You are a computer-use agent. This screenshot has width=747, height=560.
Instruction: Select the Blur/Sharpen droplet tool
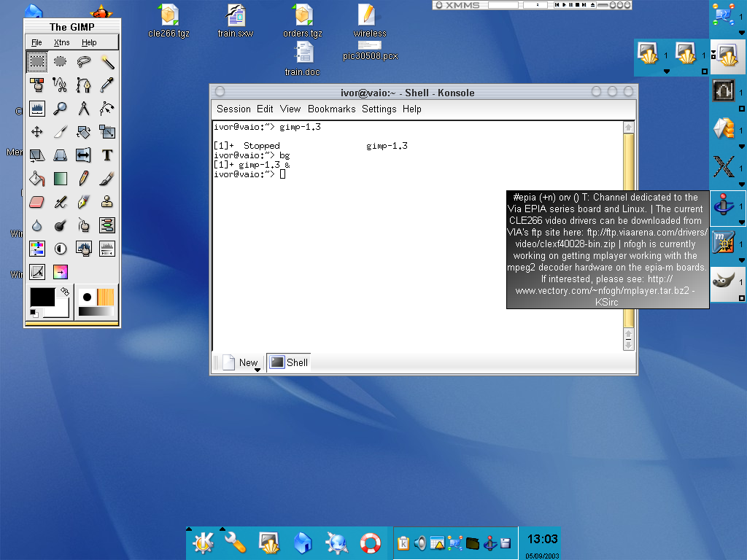coord(36,225)
